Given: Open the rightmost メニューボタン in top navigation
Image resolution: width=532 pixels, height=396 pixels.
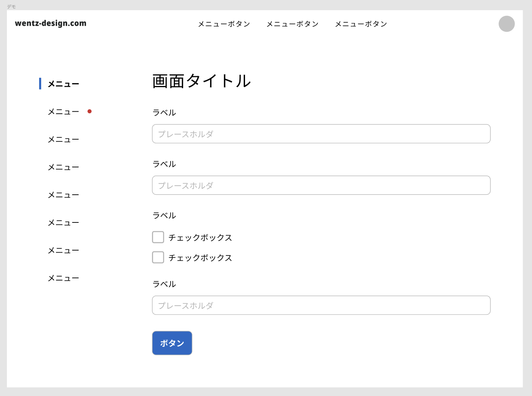Looking at the screenshot, I should [x=361, y=24].
